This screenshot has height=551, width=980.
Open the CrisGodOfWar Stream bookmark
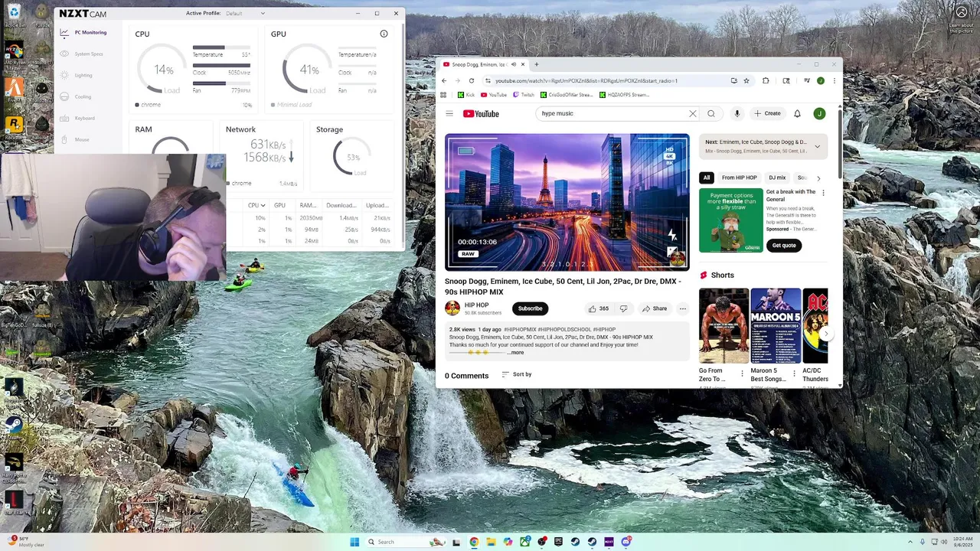click(567, 95)
